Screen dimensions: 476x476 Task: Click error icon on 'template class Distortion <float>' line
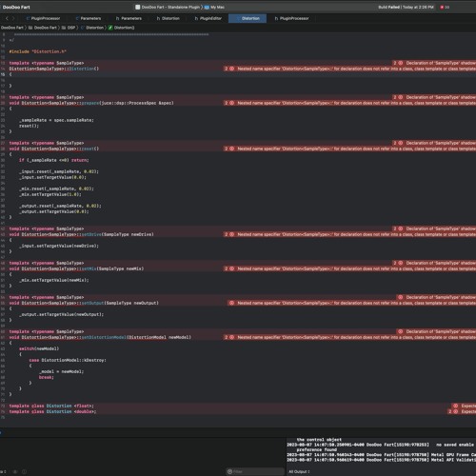(x=455, y=406)
